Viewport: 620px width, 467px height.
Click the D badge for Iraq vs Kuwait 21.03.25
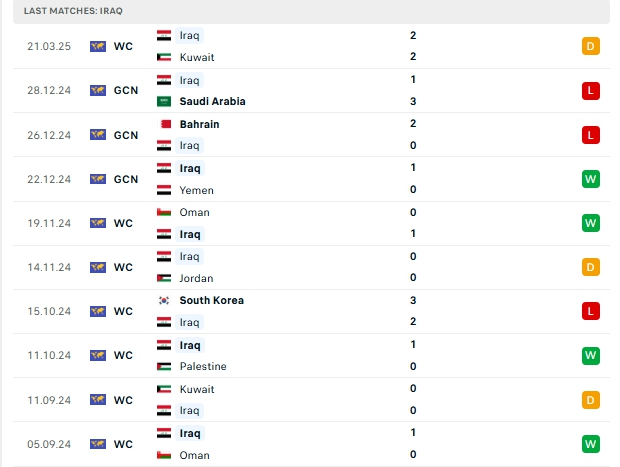pos(590,46)
